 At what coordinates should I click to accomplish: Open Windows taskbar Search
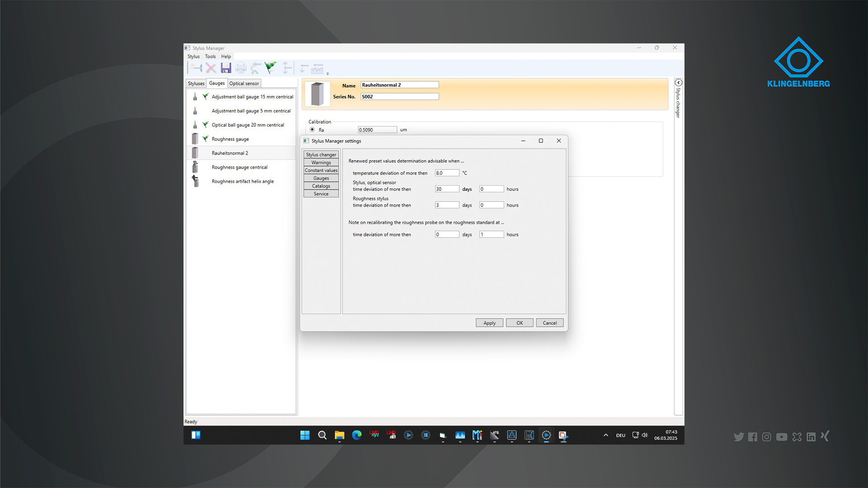pyautogui.click(x=322, y=435)
